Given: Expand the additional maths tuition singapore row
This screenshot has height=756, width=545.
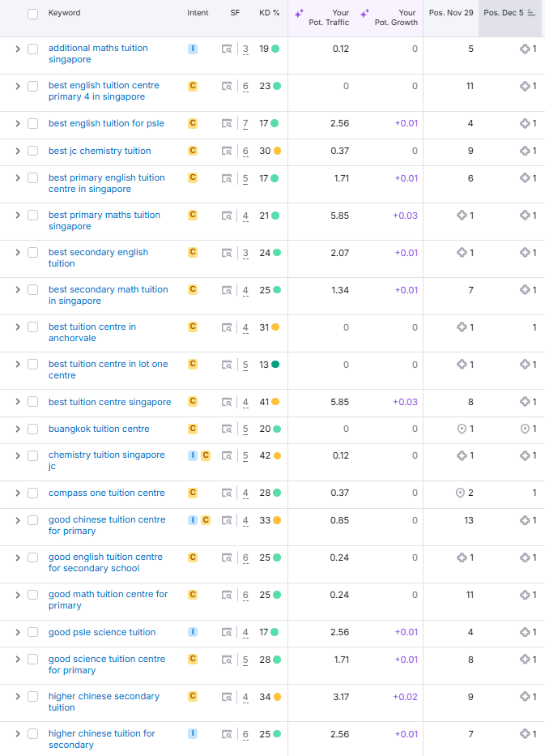Looking at the screenshot, I should (17, 49).
